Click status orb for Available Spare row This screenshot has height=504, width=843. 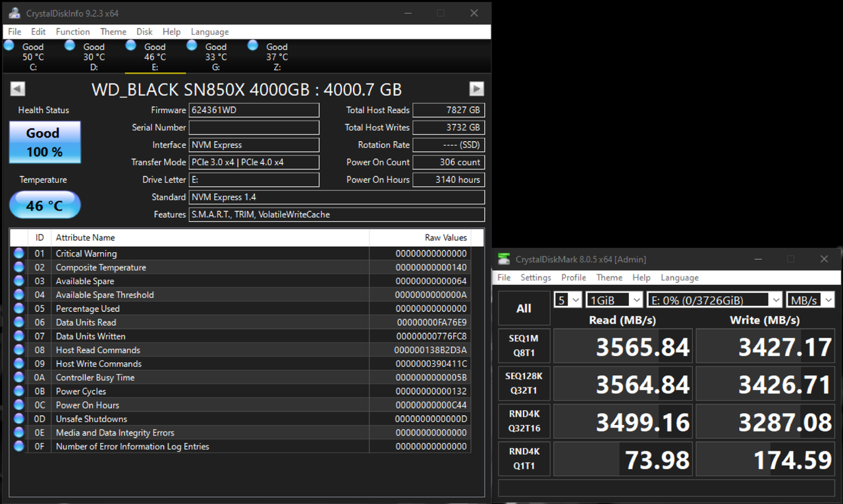pos(19,281)
